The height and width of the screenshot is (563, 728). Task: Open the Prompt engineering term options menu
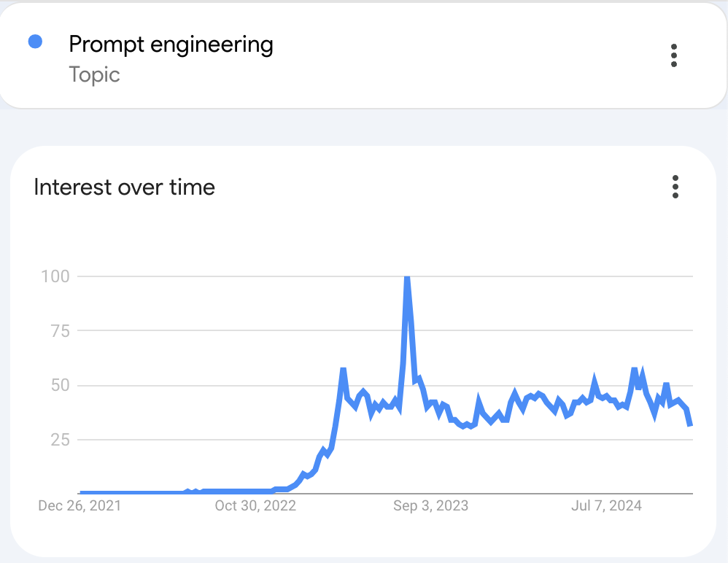click(673, 55)
